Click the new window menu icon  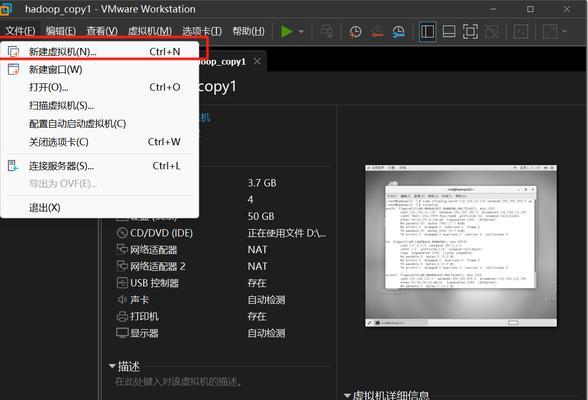(x=14, y=69)
